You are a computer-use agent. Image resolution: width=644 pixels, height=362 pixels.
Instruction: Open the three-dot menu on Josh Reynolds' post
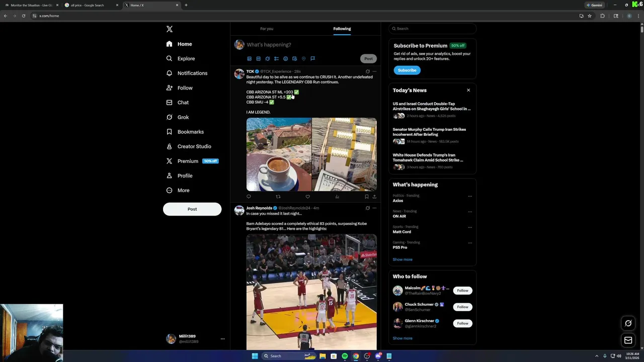pyautogui.click(x=374, y=208)
